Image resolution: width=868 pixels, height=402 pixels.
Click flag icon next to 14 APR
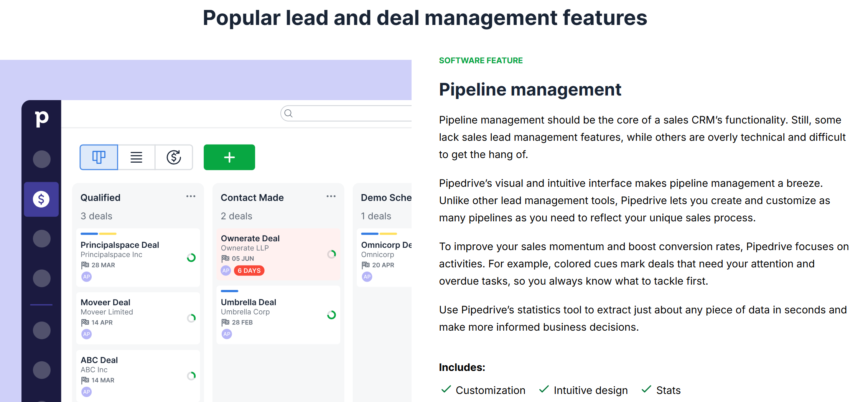point(85,323)
